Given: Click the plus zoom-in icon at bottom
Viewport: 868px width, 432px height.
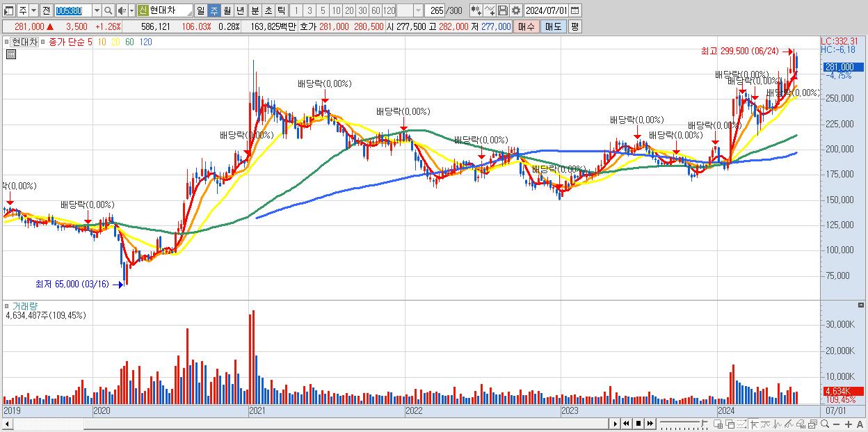Looking at the screenshot, I should coord(848,424).
